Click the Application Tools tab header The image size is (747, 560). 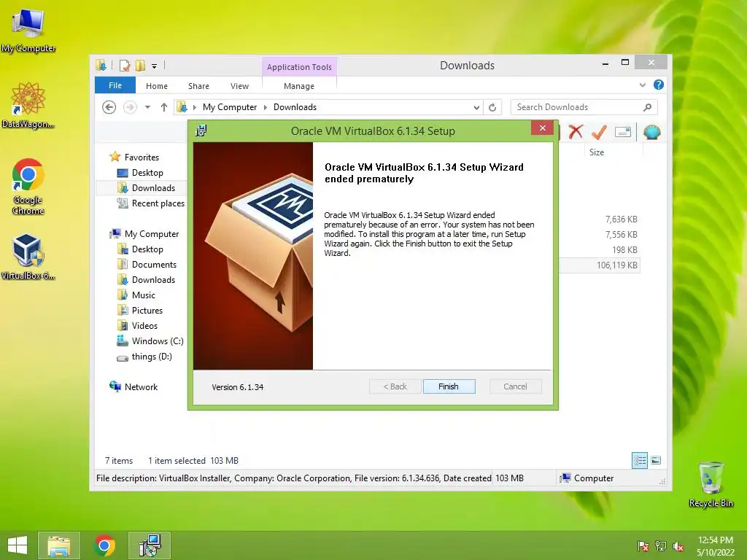299,67
